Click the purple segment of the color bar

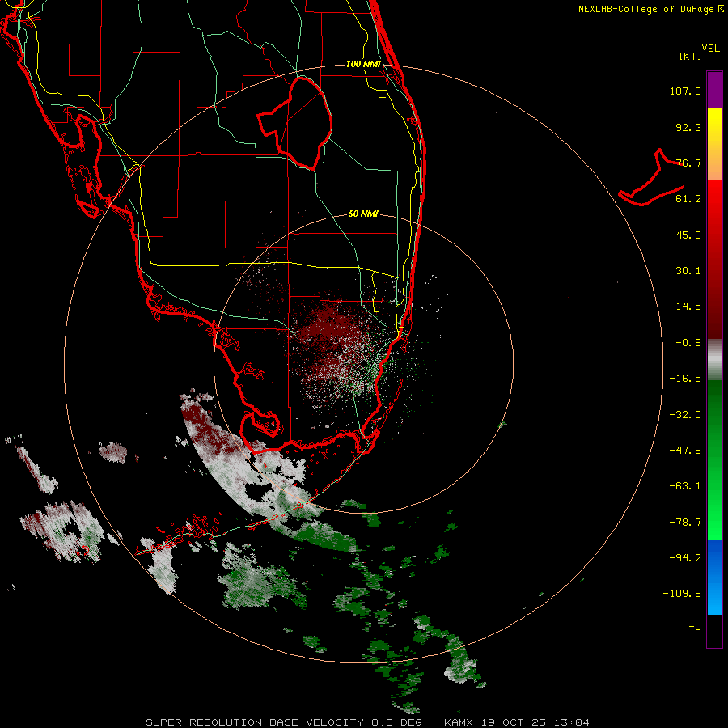[x=714, y=90]
